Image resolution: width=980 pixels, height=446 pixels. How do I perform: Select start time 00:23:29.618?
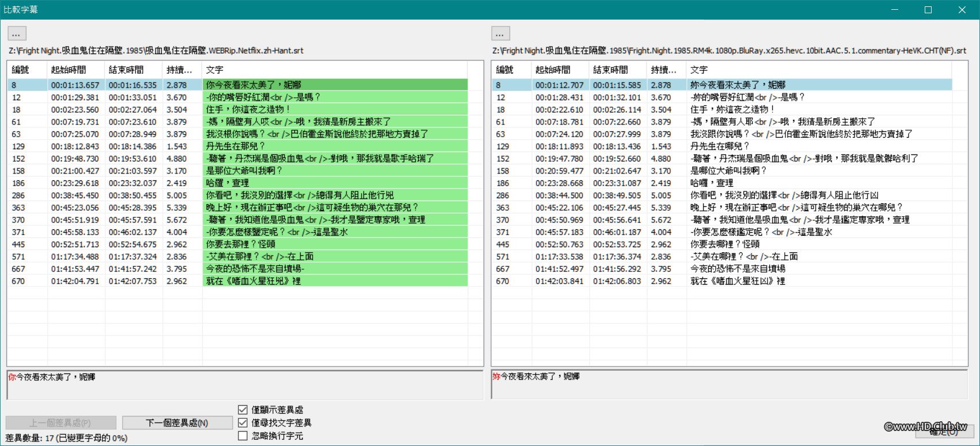pyautogui.click(x=75, y=183)
